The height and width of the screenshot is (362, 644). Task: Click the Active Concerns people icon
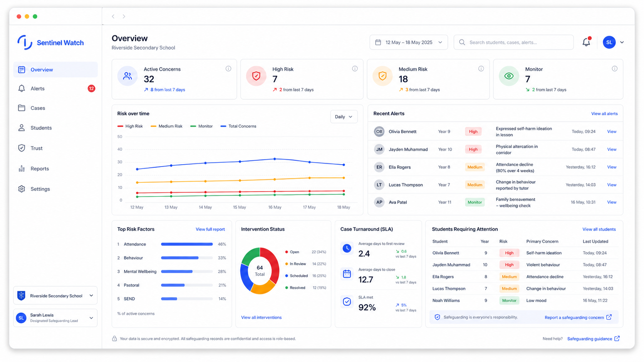(127, 76)
